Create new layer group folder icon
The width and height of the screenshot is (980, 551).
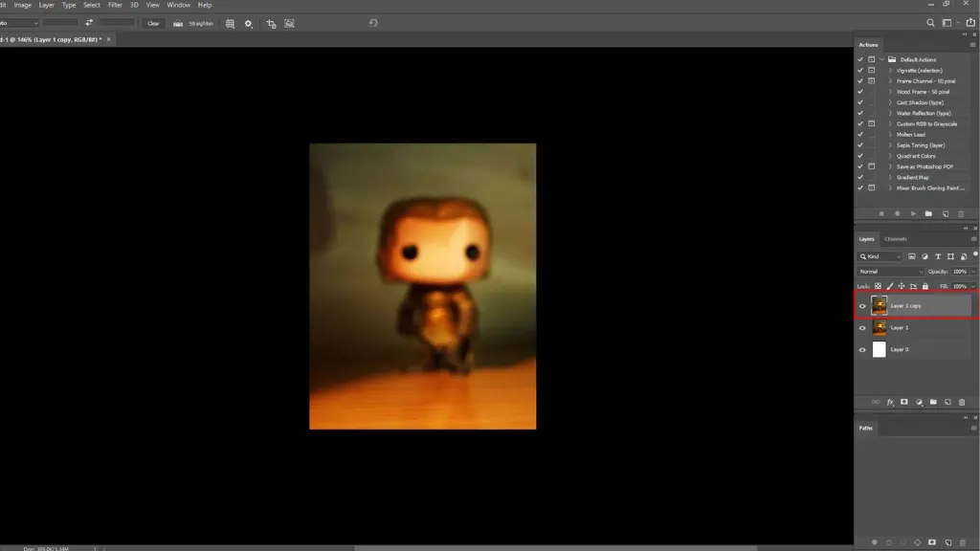pyautogui.click(x=933, y=403)
